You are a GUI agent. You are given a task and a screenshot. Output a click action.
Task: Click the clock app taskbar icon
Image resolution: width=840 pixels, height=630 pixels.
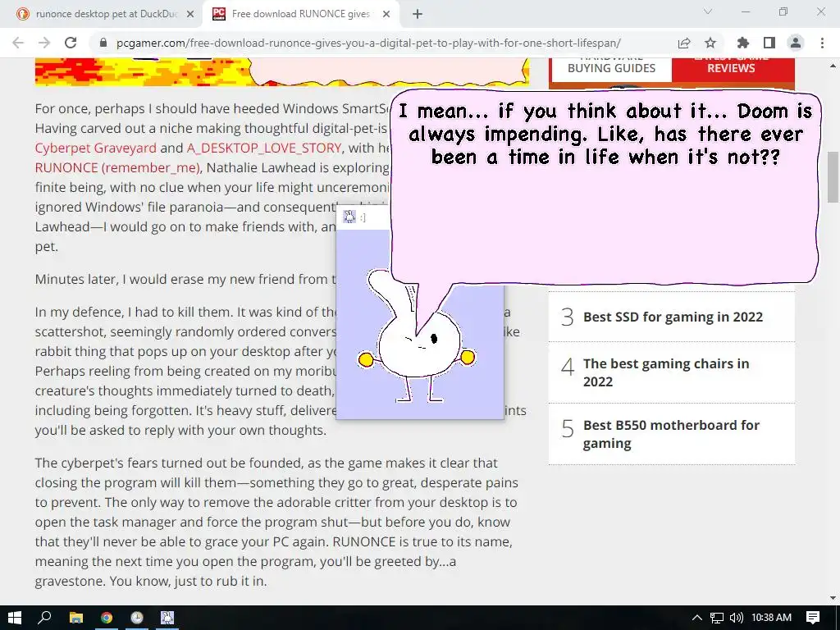pyautogui.click(x=137, y=618)
